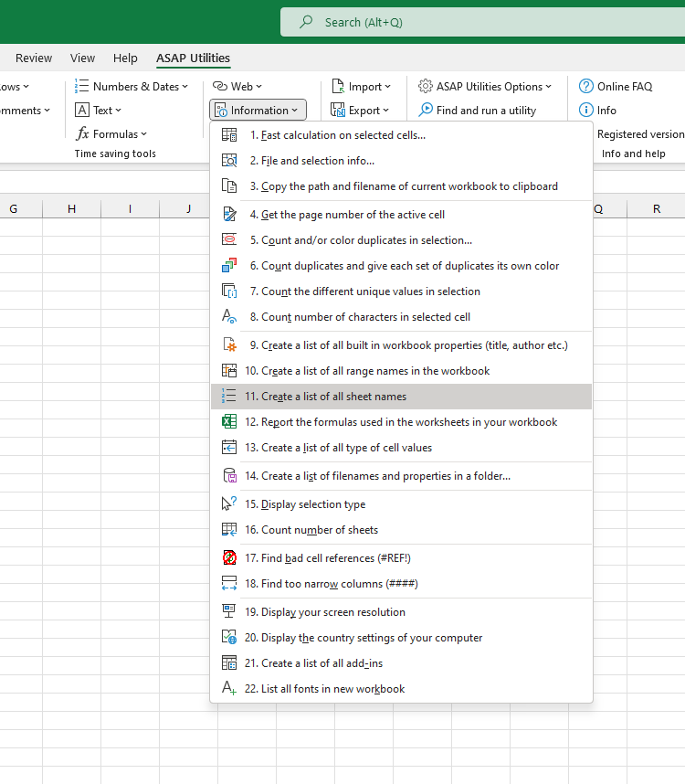
Task: Select column R header
Action: pos(656,208)
